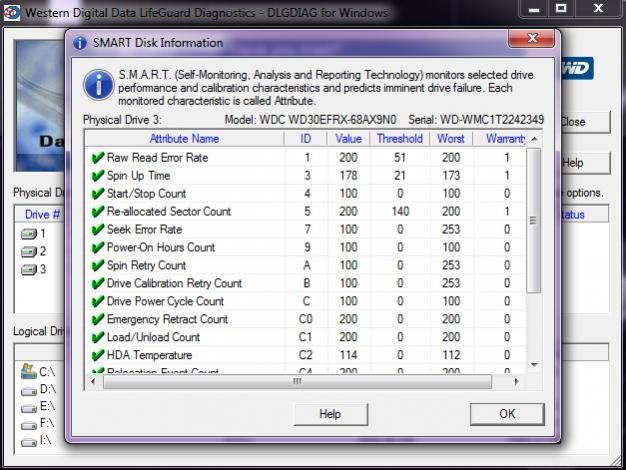
Task: Sort by Attribute Name column header
Action: [x=184, y=139]
